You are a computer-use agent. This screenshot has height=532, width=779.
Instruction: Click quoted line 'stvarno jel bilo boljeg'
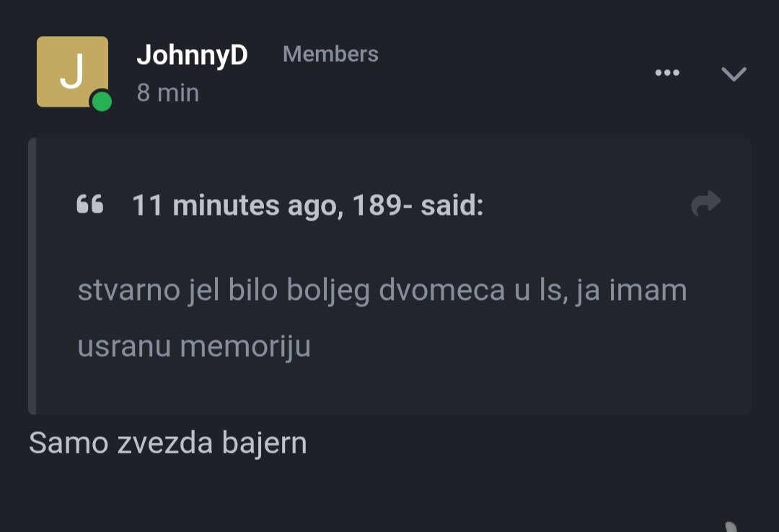(x=224, y=290)
